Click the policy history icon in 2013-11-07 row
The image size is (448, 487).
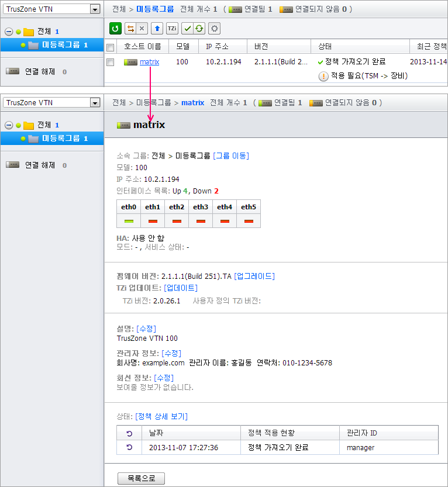pyautogui.click(x=129, y=447)
